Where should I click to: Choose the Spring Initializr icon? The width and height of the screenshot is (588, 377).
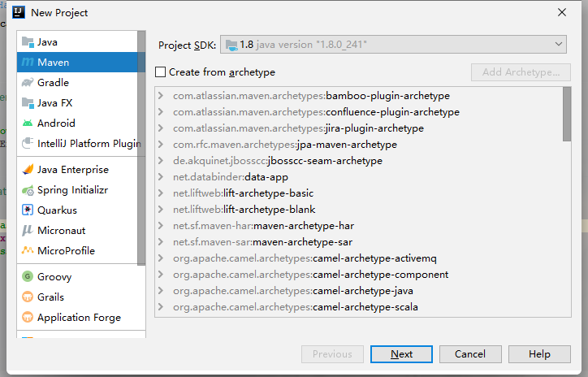28,190
